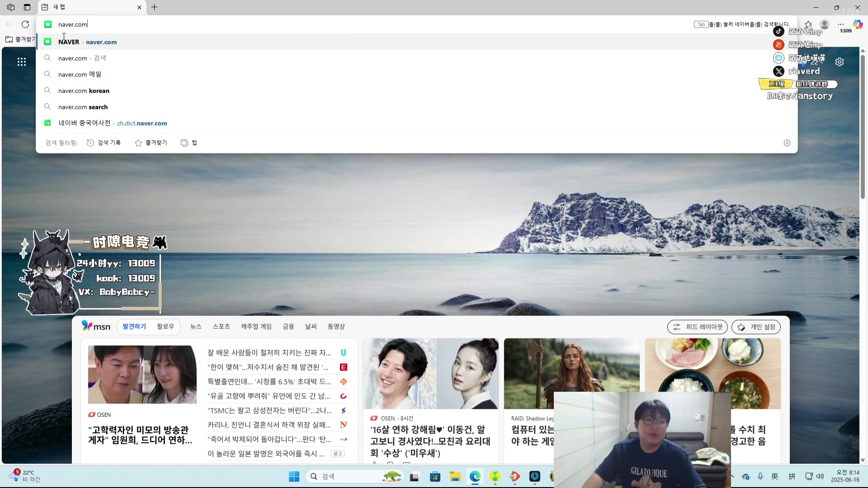
Task: Open Edge settings and more menu
Action: (841, 24)
